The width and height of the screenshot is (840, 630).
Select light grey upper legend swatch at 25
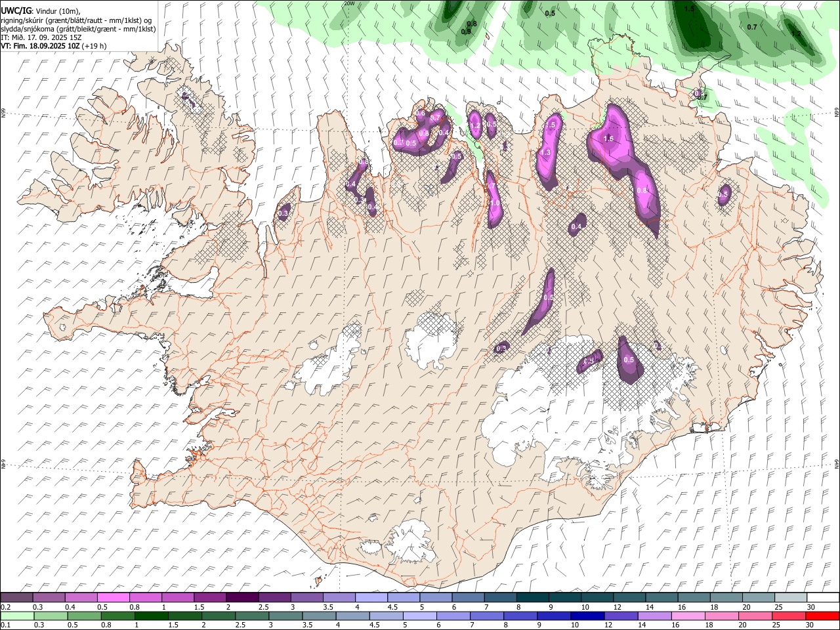[x=789, y=597]
